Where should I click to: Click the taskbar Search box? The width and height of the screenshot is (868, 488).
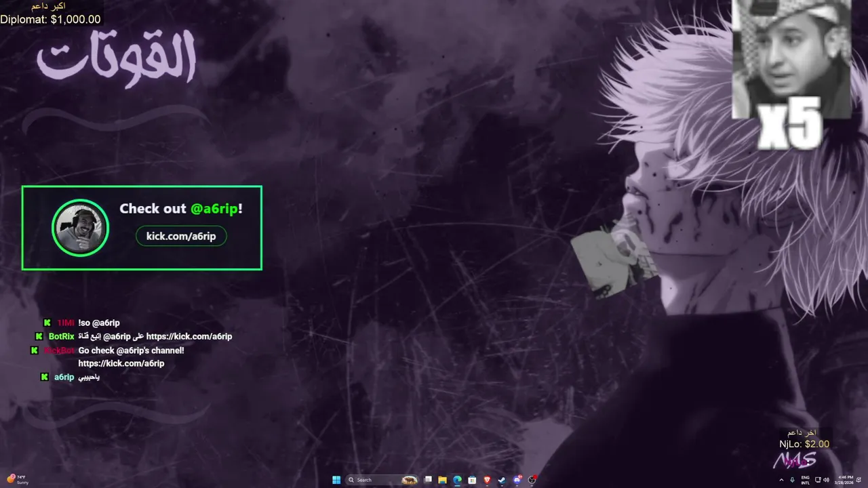(382, 480)
